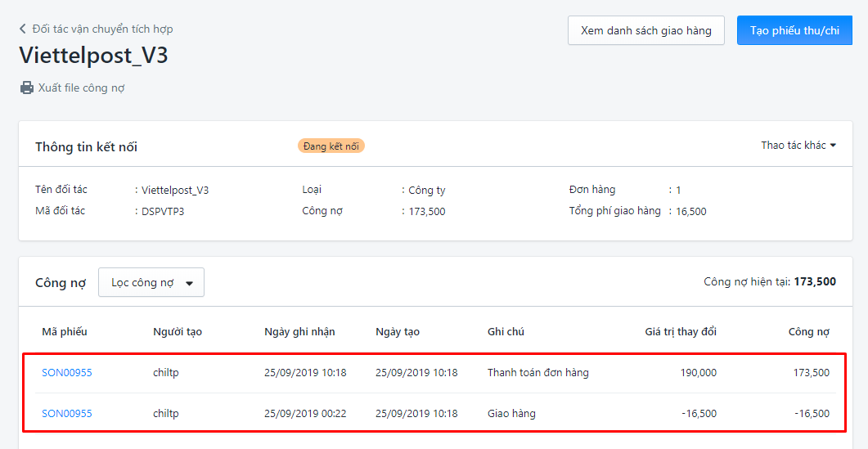The width and height of the screenshot is (868, 449).
Task: Click the Ngày tạo column header
Action: [398, 332]
